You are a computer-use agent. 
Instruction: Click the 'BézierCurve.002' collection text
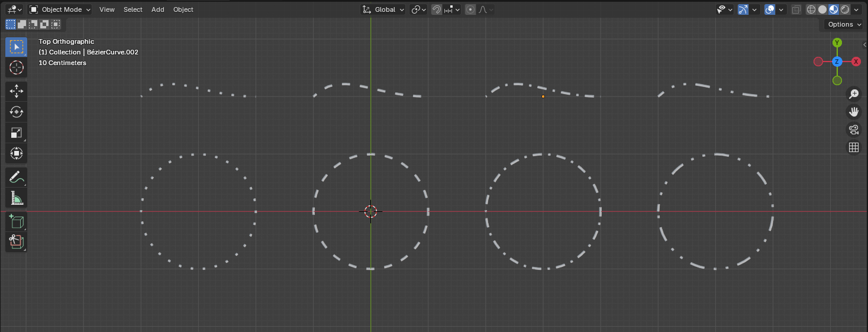pyautogui.click(x=112, y=52)
